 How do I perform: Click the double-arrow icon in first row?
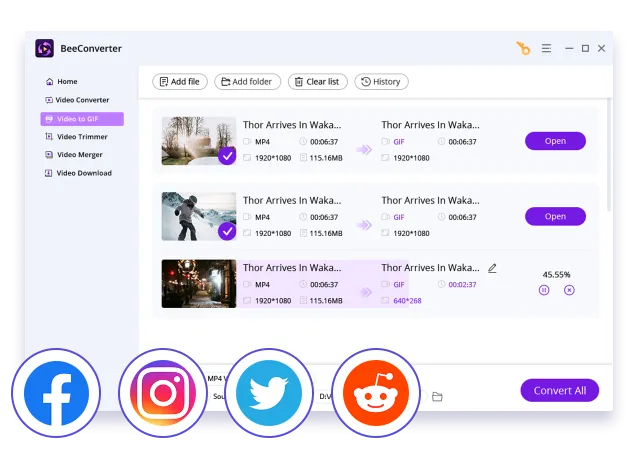364,149
